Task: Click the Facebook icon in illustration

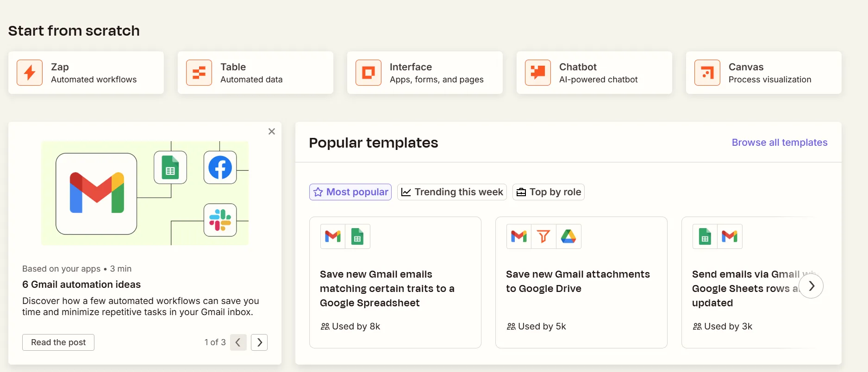Action: click(220, 167)
